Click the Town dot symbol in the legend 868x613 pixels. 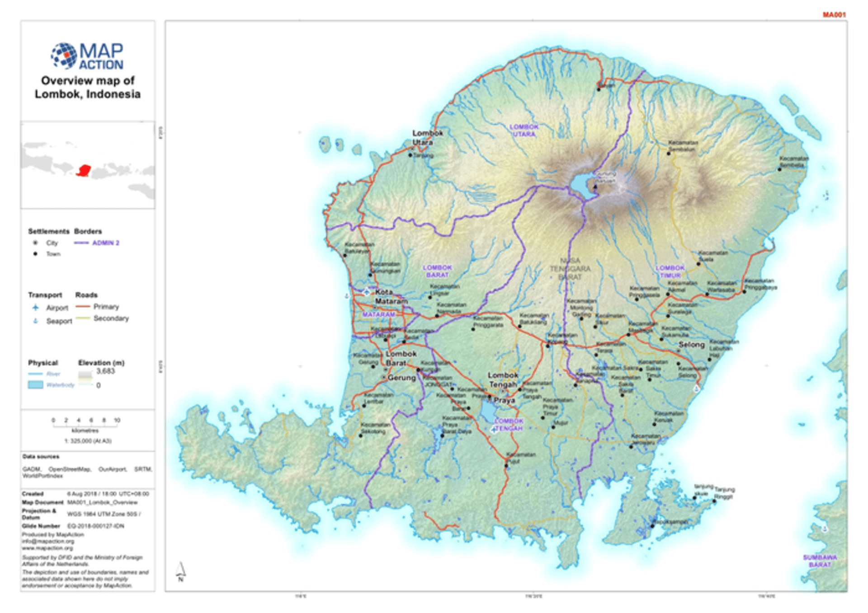35,254
